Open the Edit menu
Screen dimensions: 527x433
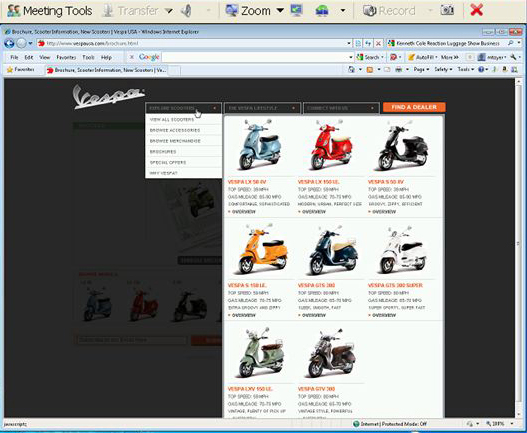tap(29, 57)
